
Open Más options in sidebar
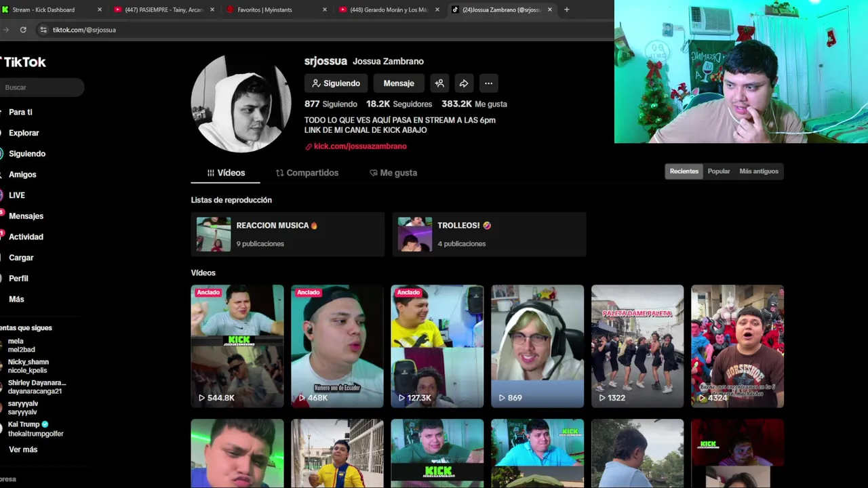(16, 299)
